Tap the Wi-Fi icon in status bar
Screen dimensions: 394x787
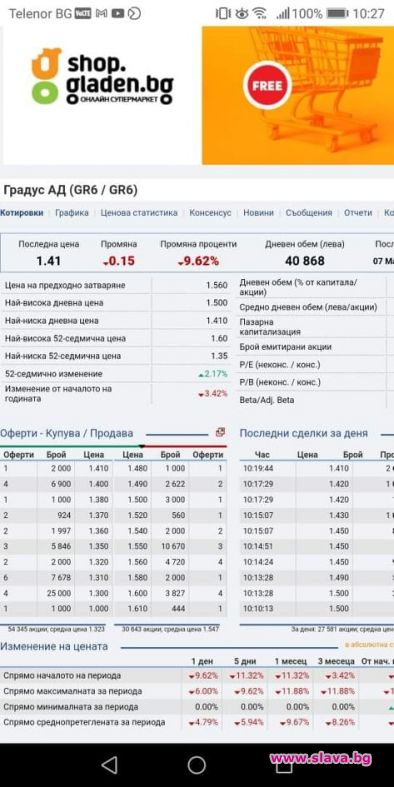(x=259, y=14)
